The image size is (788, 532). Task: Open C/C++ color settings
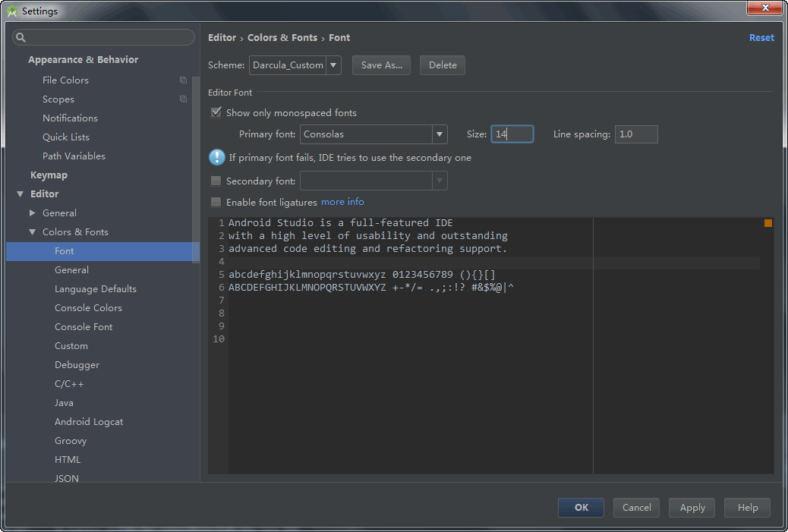[x=69, y=384]
